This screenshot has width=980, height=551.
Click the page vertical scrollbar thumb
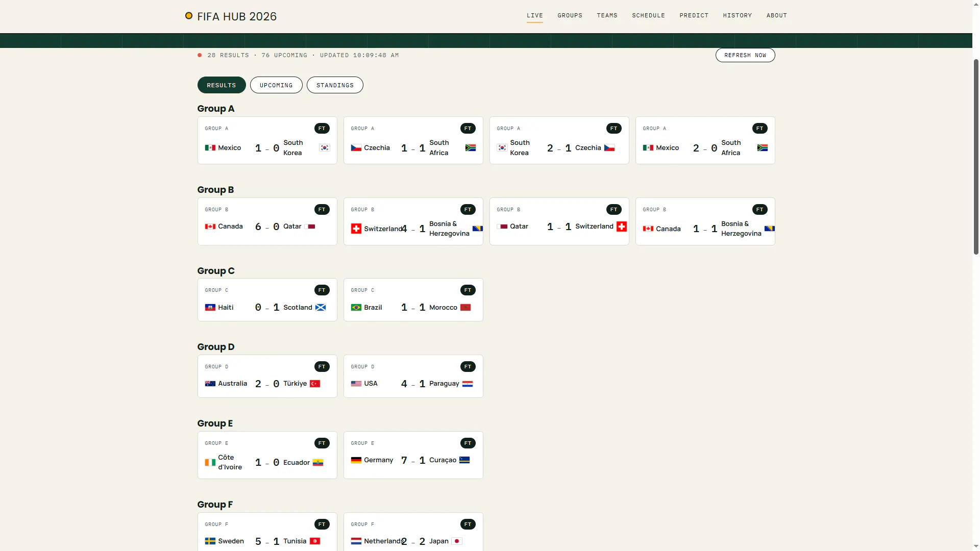[x=976, y=157]
